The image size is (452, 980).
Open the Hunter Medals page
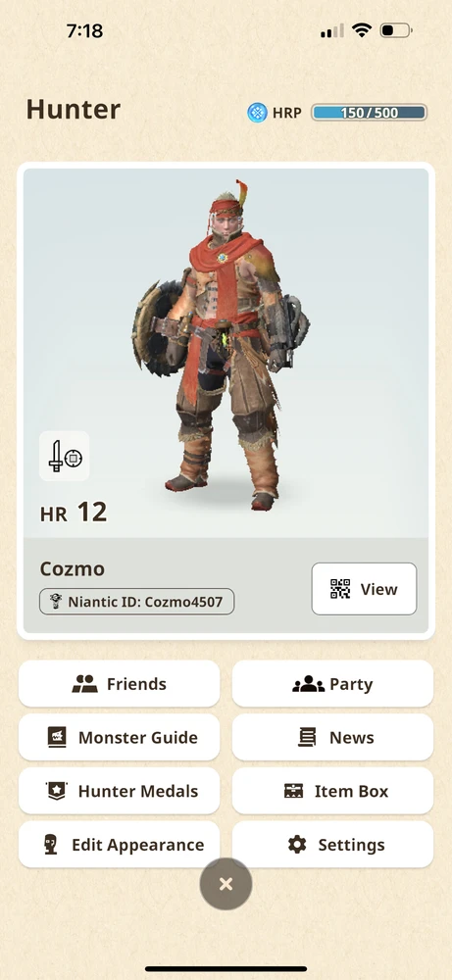pos(119,791)
